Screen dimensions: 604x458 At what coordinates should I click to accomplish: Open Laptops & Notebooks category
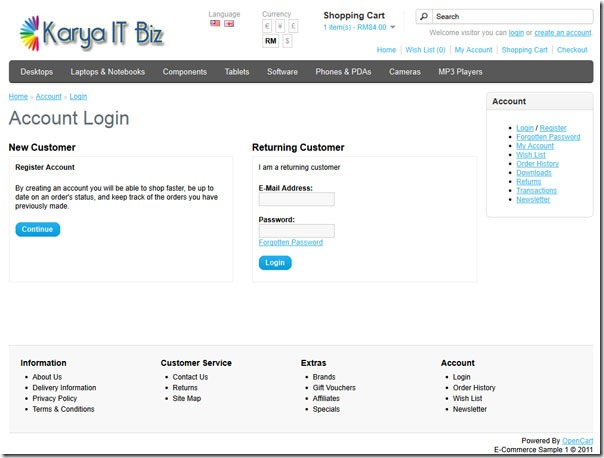point(107,72)
